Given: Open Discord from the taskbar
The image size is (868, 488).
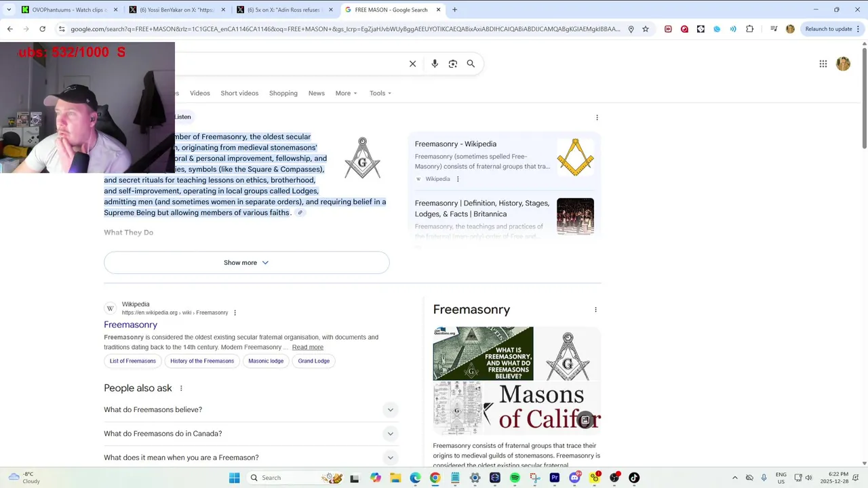Looking at the screenshot, I should pyautogui.click(x=574, y=478).
